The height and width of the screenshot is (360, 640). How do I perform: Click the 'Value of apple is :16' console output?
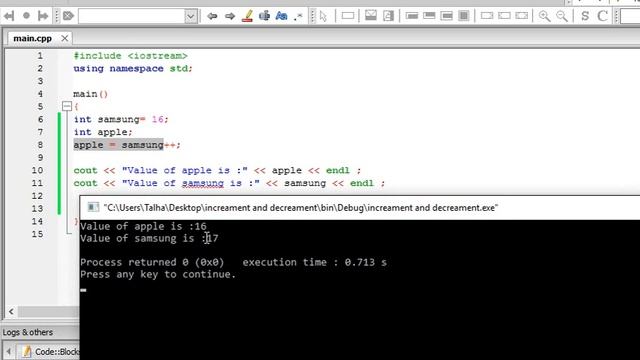coord(143,226)
